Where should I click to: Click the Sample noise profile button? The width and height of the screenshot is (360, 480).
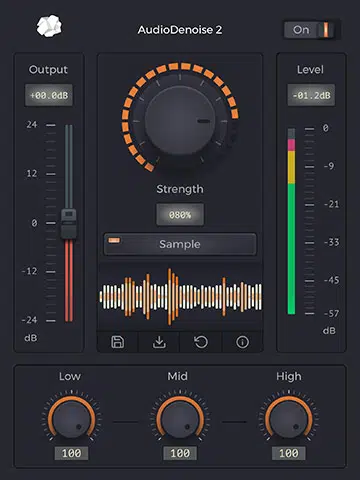[180, 244]
